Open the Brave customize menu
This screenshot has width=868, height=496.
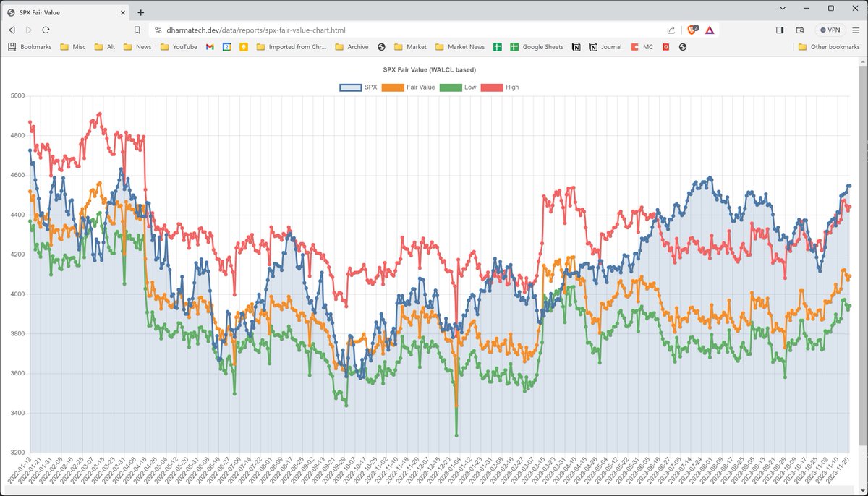point(856,30)
